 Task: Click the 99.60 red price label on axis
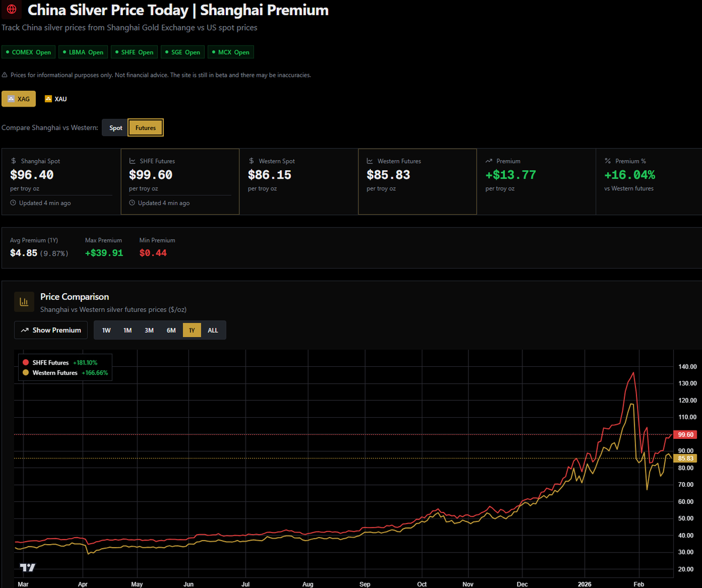coord(685,435)
